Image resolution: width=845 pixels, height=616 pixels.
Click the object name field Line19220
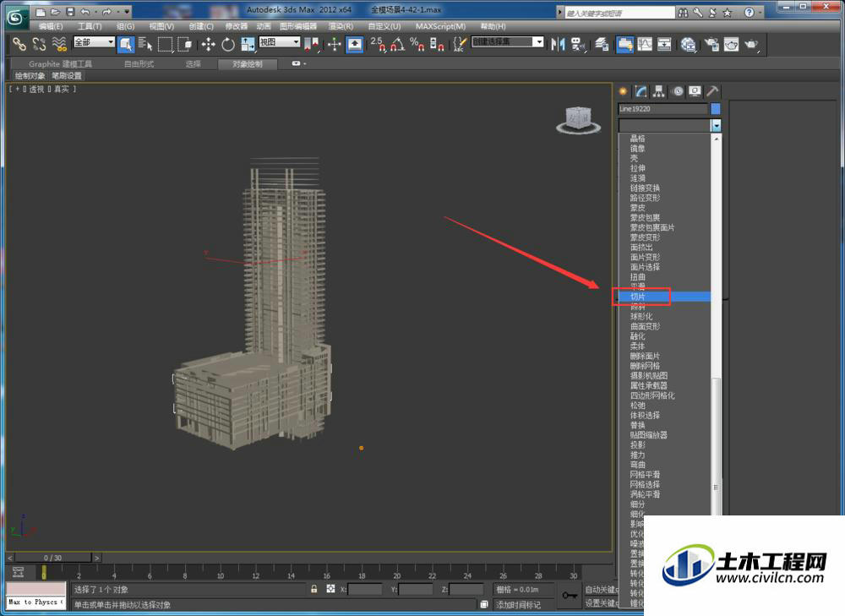662,109
